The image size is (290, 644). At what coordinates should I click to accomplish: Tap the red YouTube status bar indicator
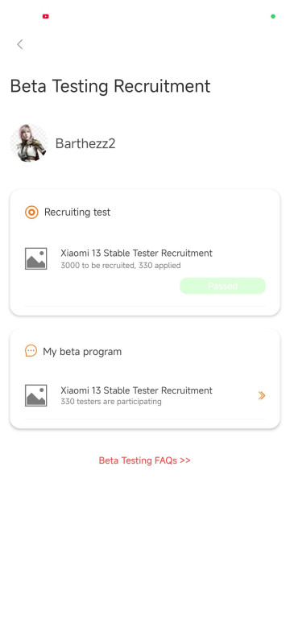coord(46,16)
